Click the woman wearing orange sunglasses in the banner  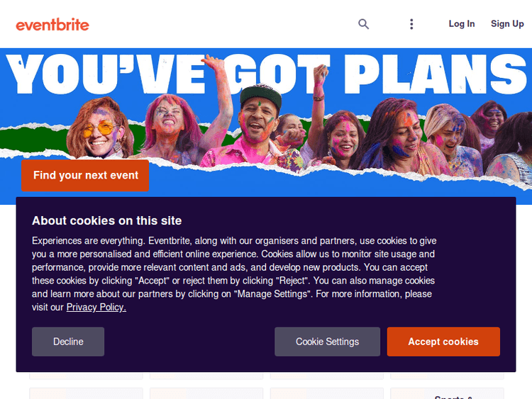point(101,131)
